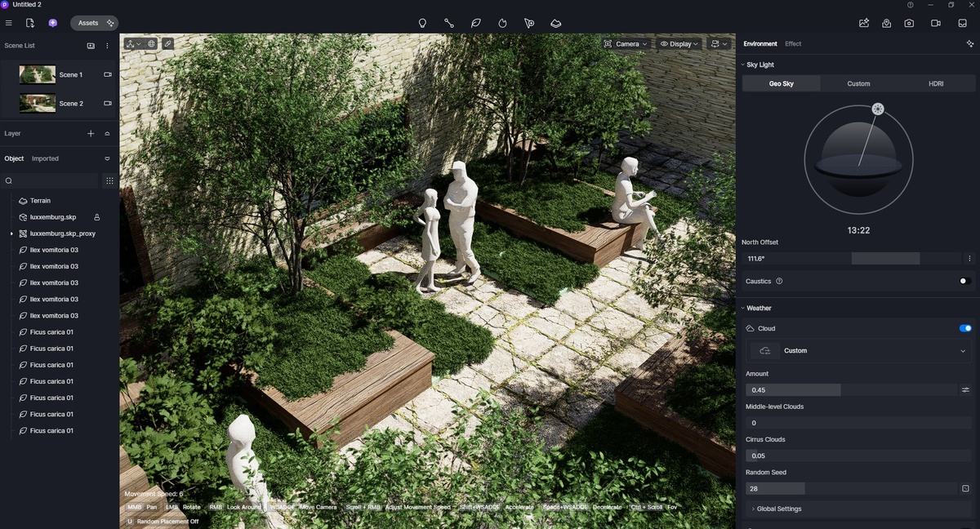This screenshot has width=980, height=529.
Task: Click the Cirrus Clouds value field
Action: (858, 456)
